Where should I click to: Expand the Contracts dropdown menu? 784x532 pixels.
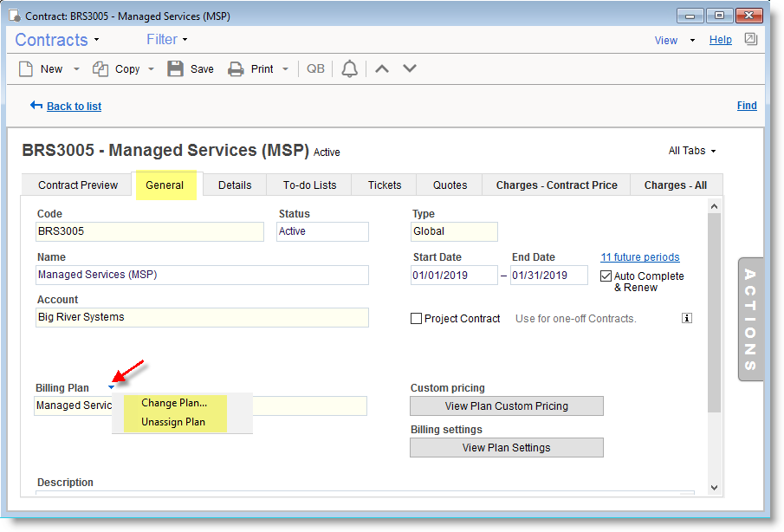(x=57, y=40)
